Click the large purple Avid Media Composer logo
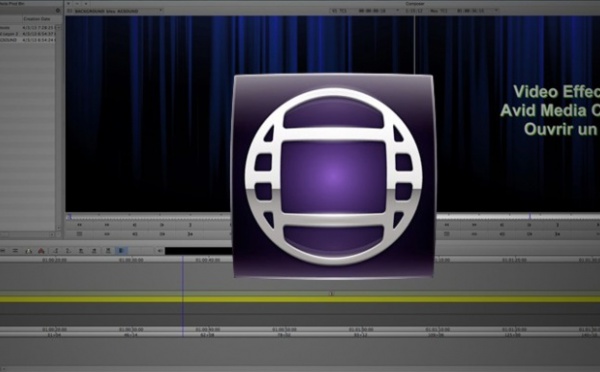The width and height of the screenshot is (600, 372). pyautogui.click(x=333, y=176)
